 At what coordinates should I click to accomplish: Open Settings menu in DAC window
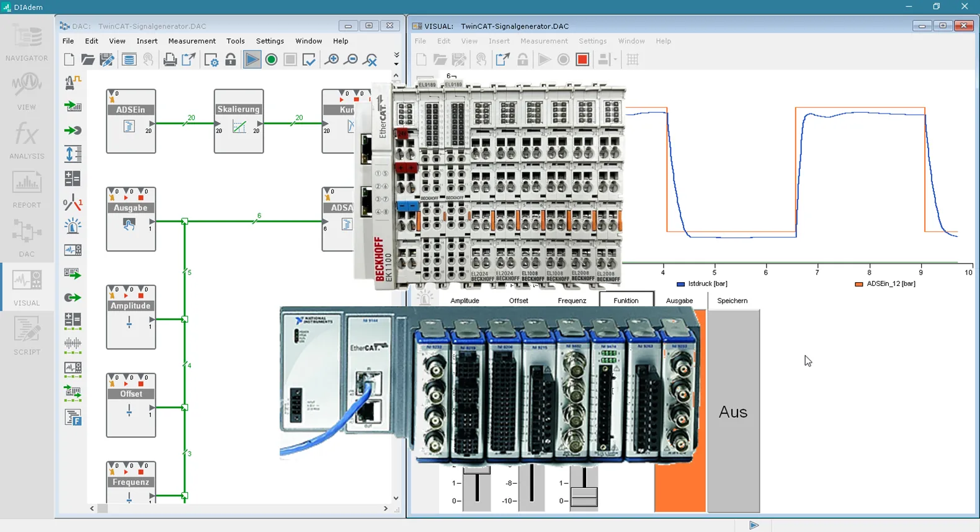point(270,41)
